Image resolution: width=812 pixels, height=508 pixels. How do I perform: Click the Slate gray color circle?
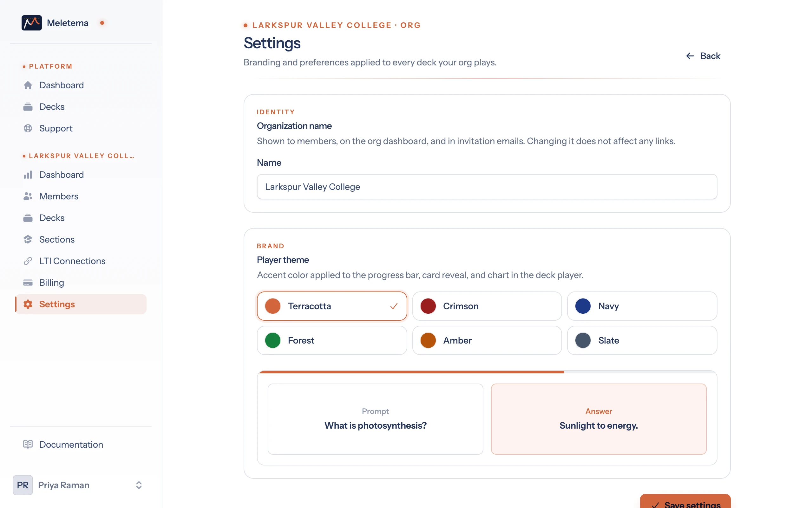tap(583, 340)
